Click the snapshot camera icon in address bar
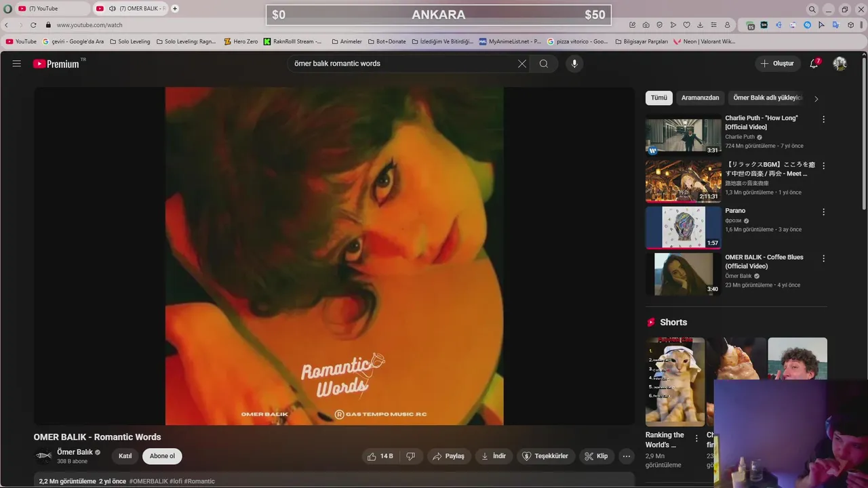Screen dimensions: 868x488 (646, 25)
